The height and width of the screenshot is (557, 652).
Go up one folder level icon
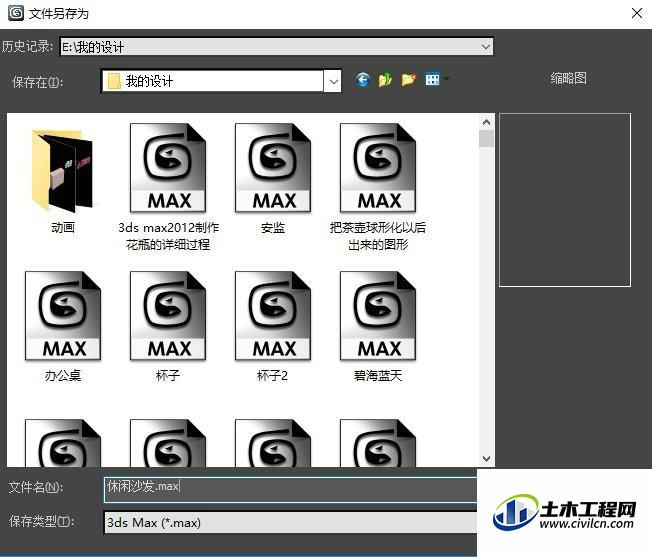click(385, 79)
